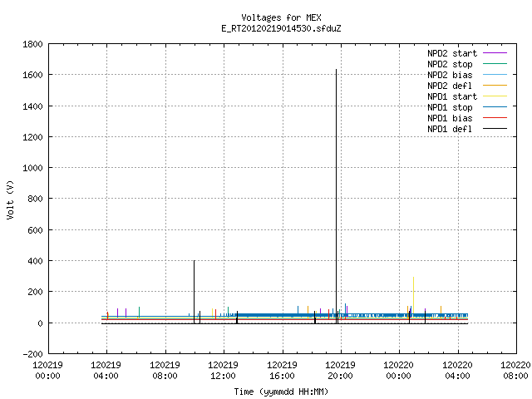Click the purple NPD2 start legend line
The height and width of the screenshot is (399, 532).
pyautogui.click(x=495, y=53)
